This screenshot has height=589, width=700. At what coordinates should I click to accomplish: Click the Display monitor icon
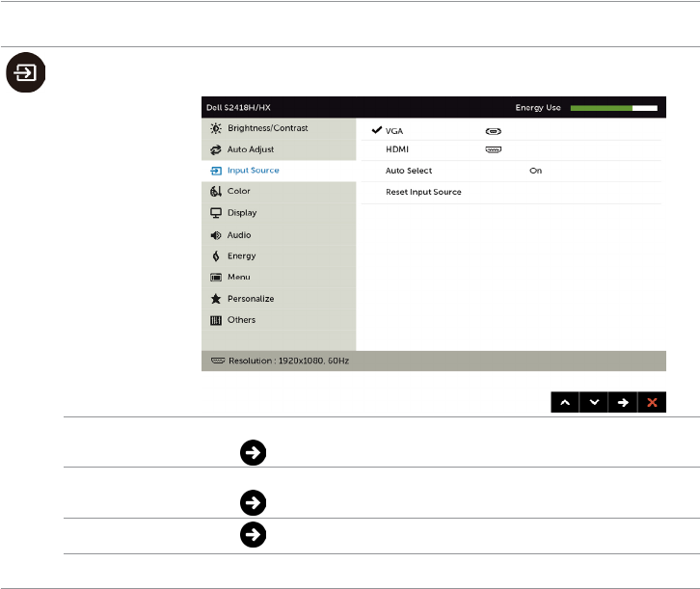click(216, 213)
